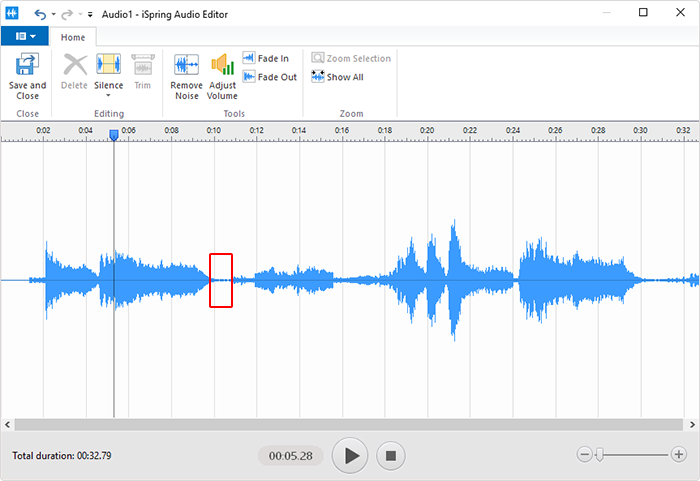The height and width of the screenshot is (481, 700).
Task: Click the 0:20 mark on timeline ruler
Action: point(427,130)
